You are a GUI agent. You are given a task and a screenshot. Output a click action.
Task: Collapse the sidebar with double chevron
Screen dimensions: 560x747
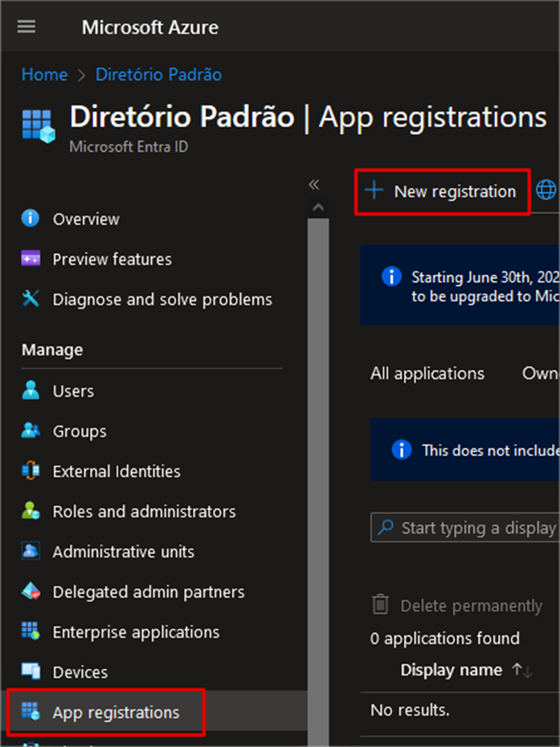[x=313, y=185]
